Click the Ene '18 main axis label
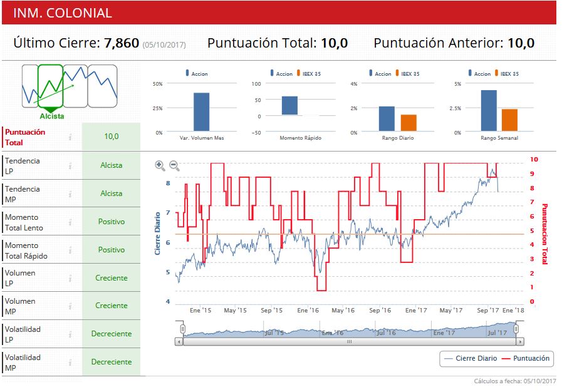Image resolution: width=562 pixels, height=392 pixels. (513, 311)
